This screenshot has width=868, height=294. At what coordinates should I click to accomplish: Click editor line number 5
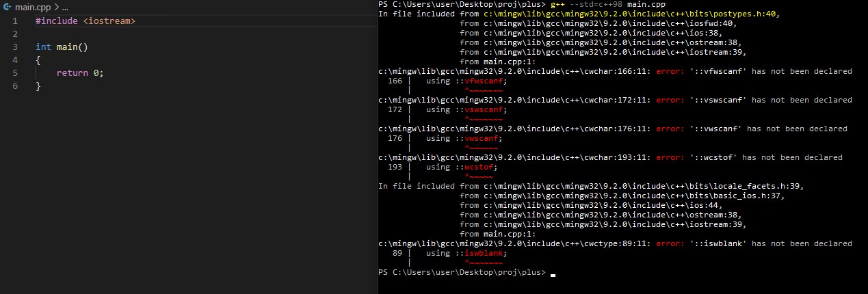[14, 73]
